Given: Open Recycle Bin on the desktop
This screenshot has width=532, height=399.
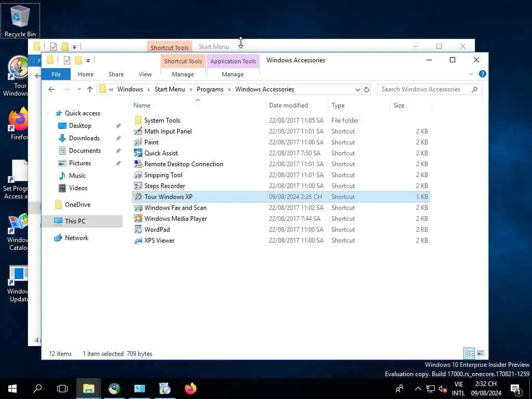Looking at the screenshot, I should [20, 21].
